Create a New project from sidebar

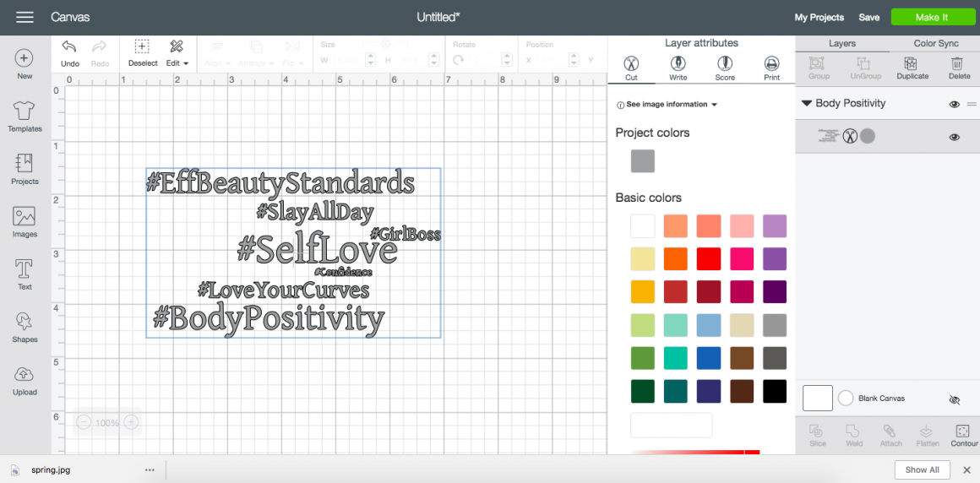[x=24, y=65]
